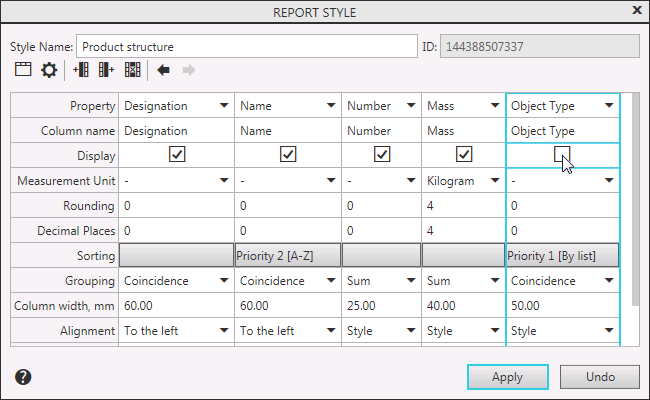Viewport: 650px width, 400px height.
Task: Open help with the question mark icon
Action: 24,377
